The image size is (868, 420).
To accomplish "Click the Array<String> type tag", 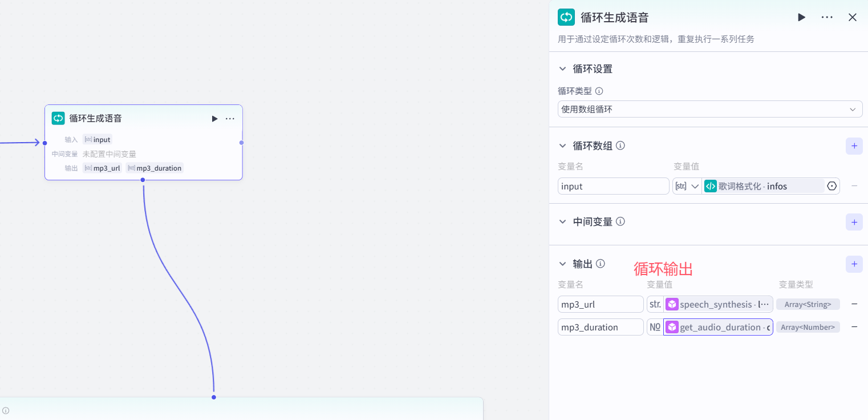I will click(x=808, y=304).
